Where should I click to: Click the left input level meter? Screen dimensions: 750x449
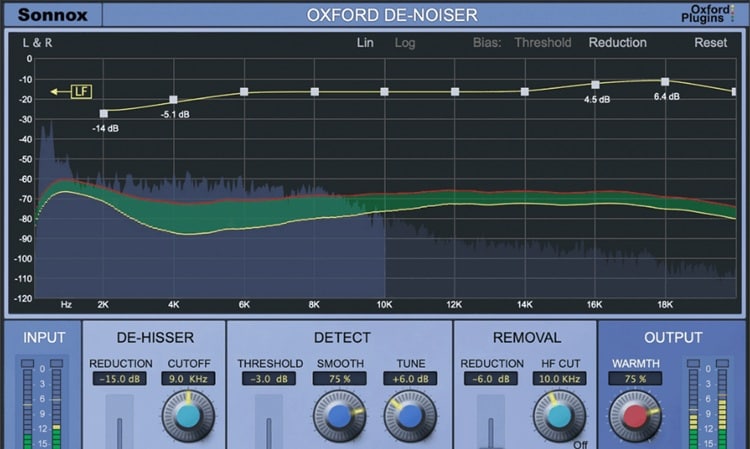(28, 406)
